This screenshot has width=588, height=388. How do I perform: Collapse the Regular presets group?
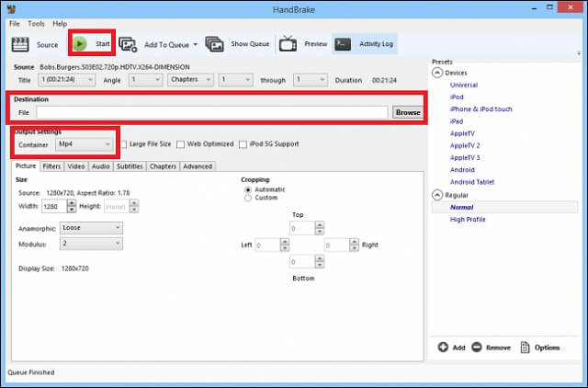[x=437, y=195]
